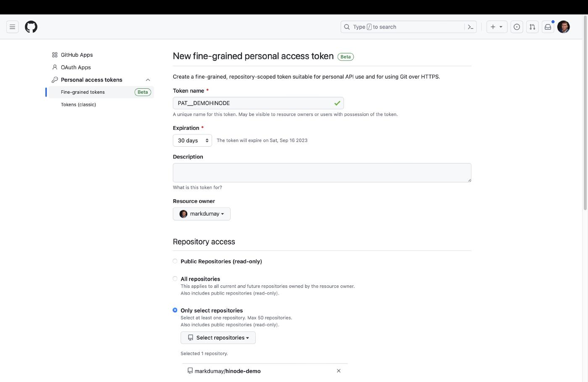
Task: Open the command palette icon
Action: [470, 27]
